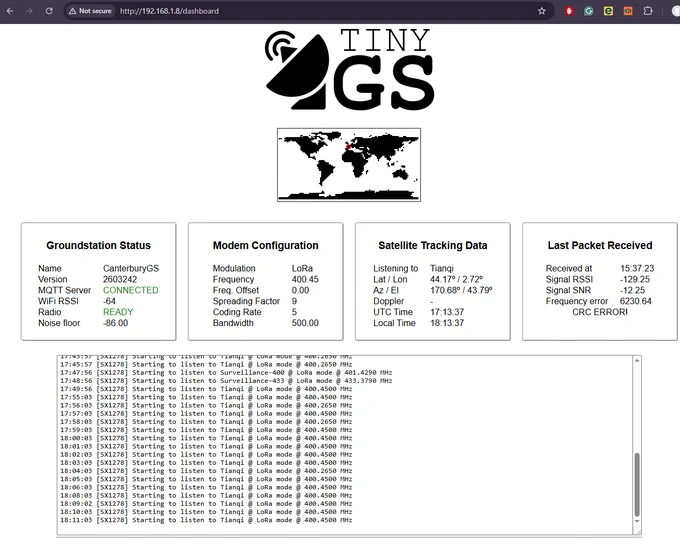The width and height of the screenshot is (680, 538).
Task: Click the 18:04:03 log line at 400.2650 MHz
Action: click(x=206, y=471)
